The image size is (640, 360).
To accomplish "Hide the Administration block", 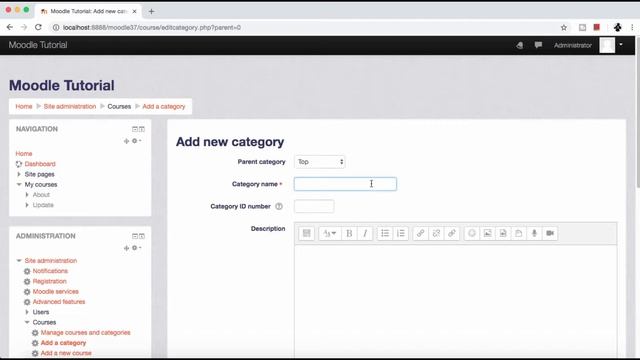I will tap(135, 236).
